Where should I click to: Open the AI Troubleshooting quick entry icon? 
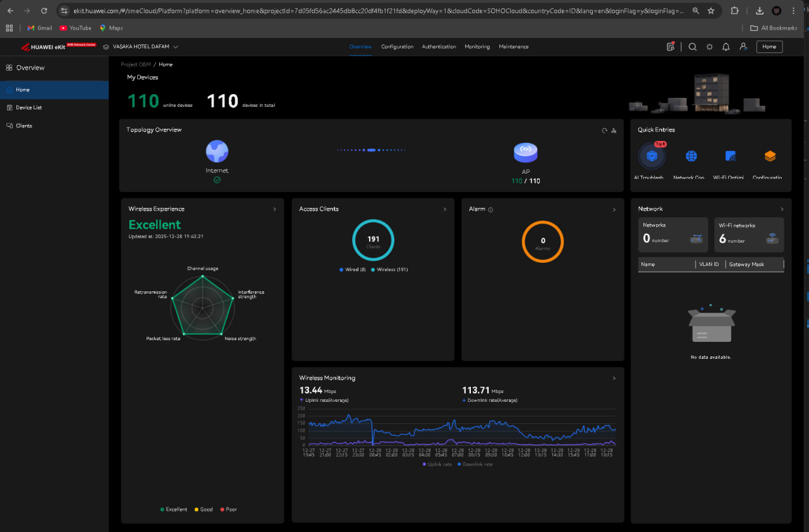(x=652, y=157)
